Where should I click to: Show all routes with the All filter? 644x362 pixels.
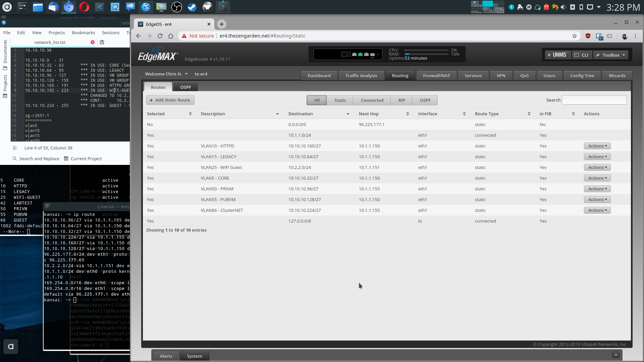pyautogui.click(x=317, y=100)
